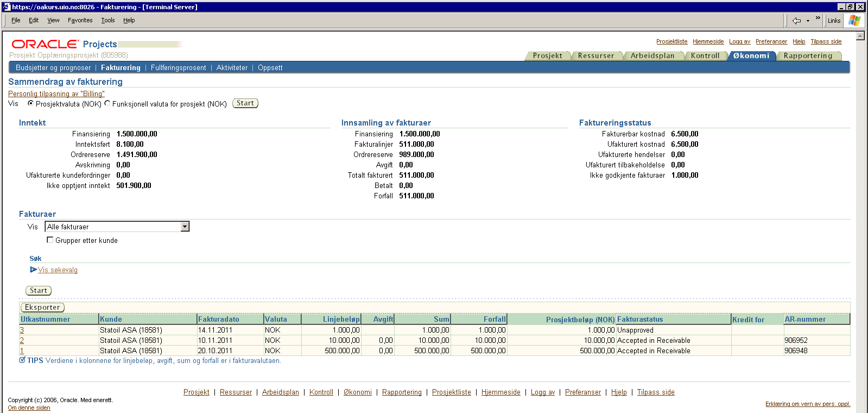Click the Start button next to currency options
The width and height of the screenshot is (868, 413).
coord(245,103)
